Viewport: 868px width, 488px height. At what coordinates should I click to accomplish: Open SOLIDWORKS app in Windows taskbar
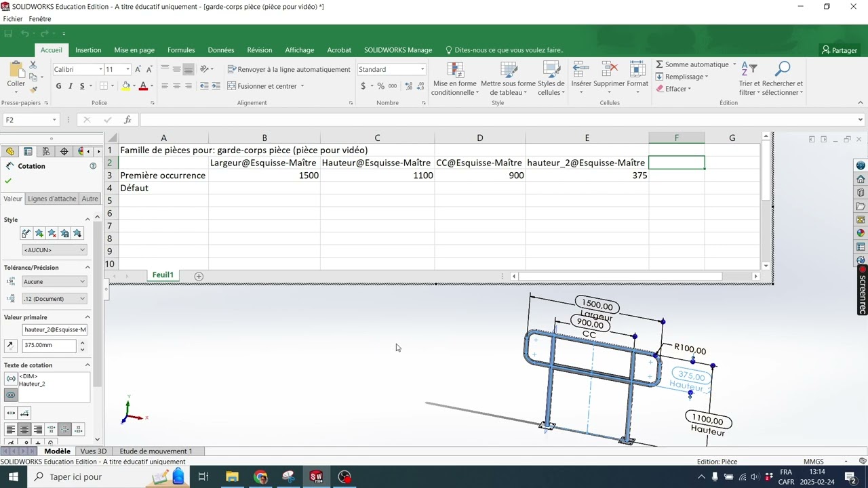coord(316,476)
